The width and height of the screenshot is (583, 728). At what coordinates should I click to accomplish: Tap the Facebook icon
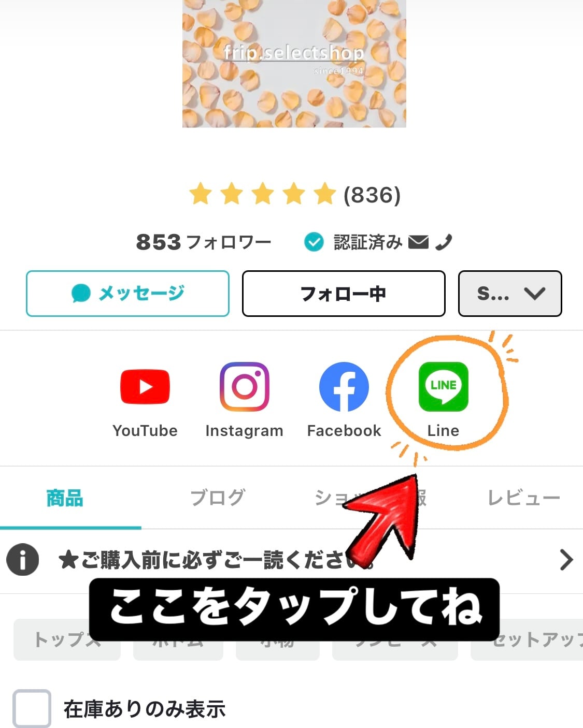pyautogui.click(x=344, y=387)
